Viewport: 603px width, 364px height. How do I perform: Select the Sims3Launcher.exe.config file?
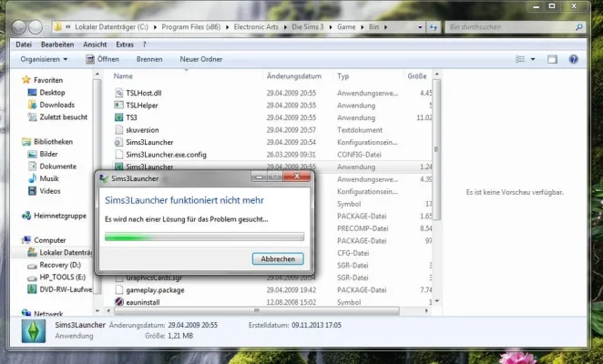coord(166,155)
